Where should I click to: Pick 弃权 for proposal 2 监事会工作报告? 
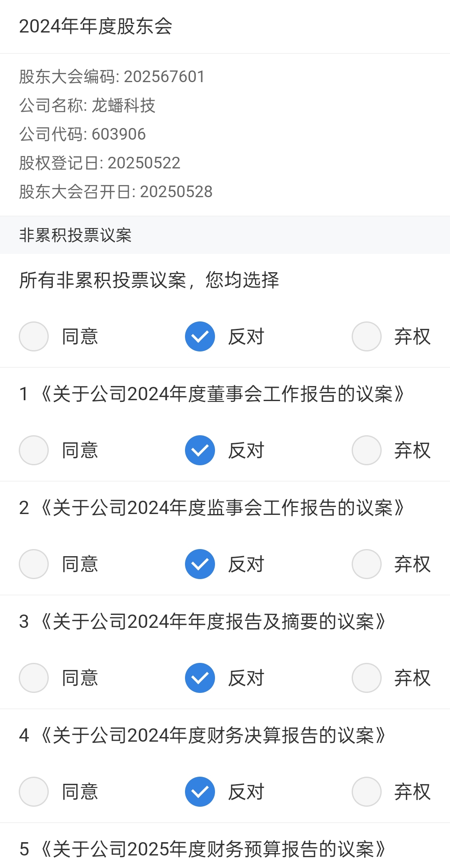point(367,564)
